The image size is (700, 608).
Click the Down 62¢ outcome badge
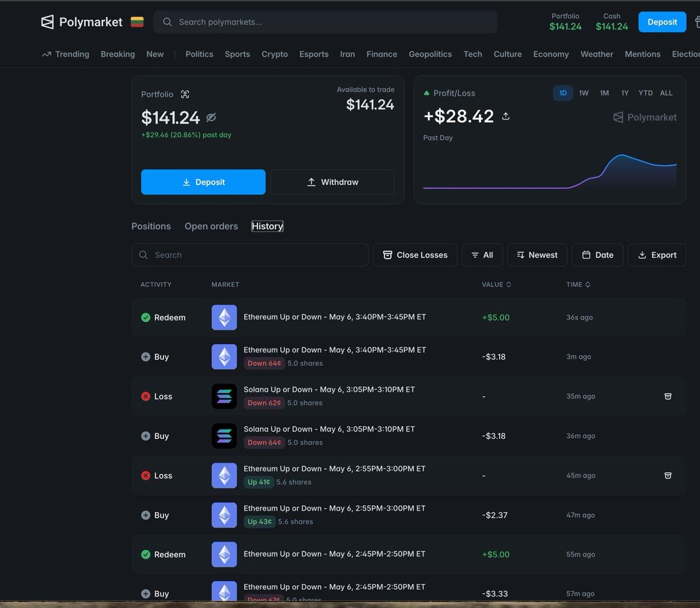[x=264, y=403]
